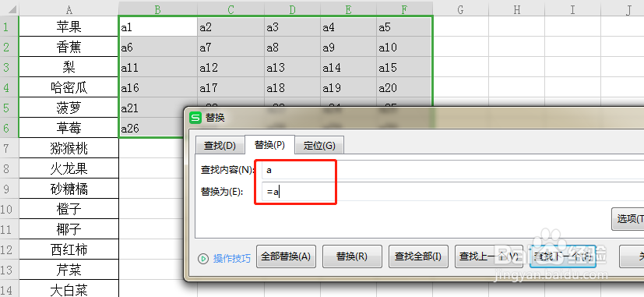Viewport: 644px width, 297px height.
Task: Select row 4 header
Action: [9, 87]
